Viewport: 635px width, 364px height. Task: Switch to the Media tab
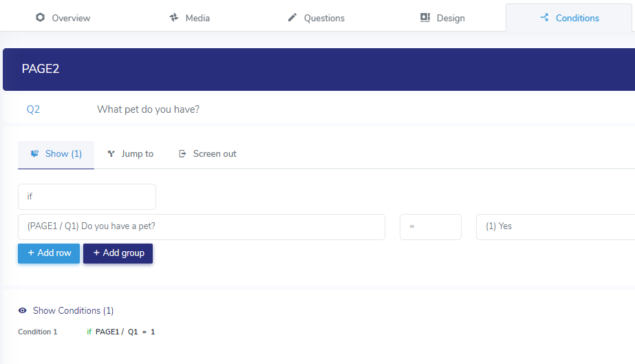click(x=189, y=18)
